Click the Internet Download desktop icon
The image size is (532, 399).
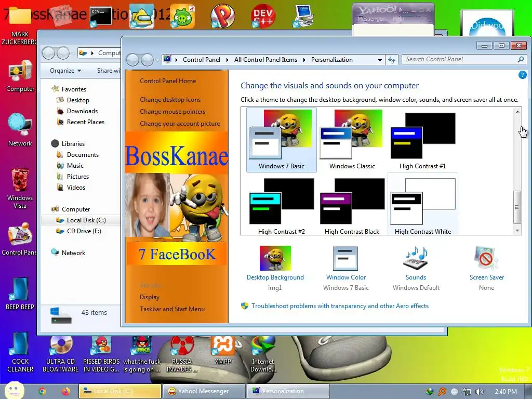(x=263, y=354)
